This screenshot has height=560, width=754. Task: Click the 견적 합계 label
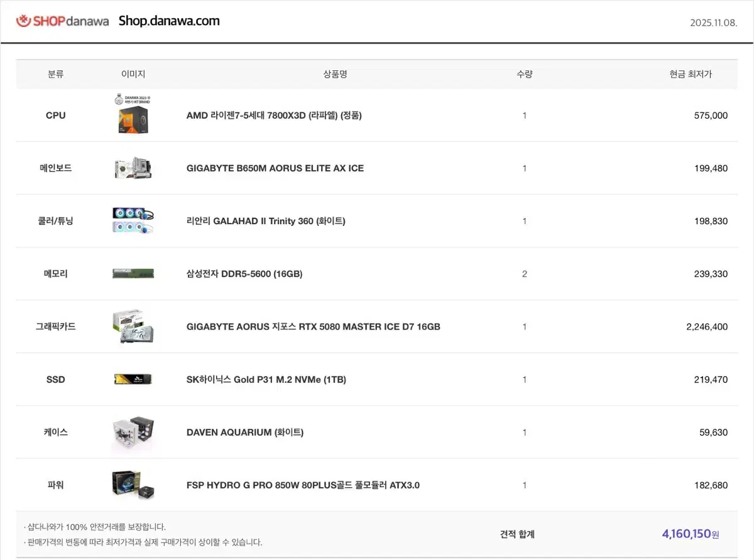517,534
